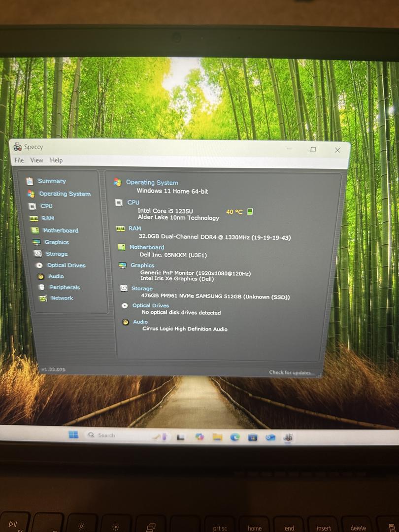Click the Peripherals mouse icon in sidebar
399x532 pixels.
point(42,287)
